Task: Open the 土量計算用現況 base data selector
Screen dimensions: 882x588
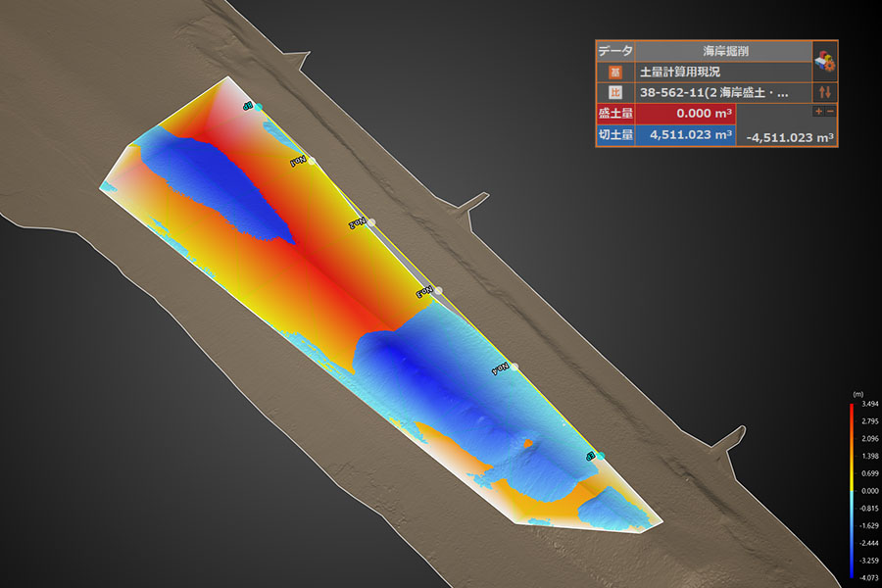Action: [723, 72]
